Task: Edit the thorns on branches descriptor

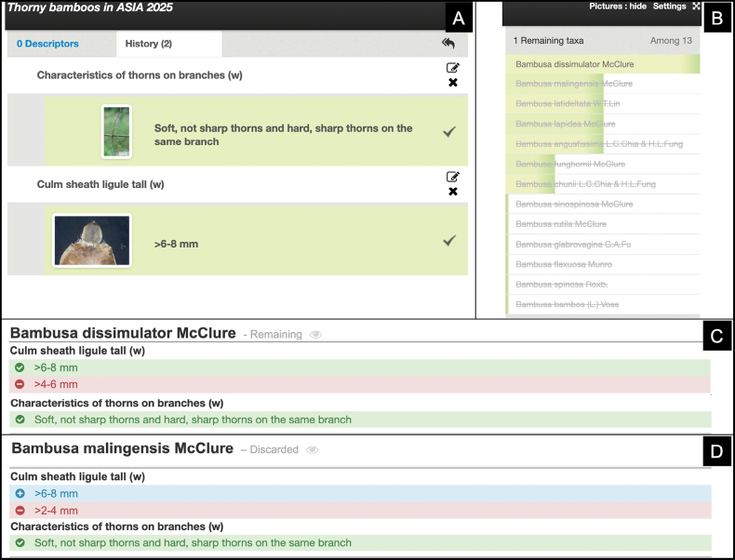Action: [452, 68]
